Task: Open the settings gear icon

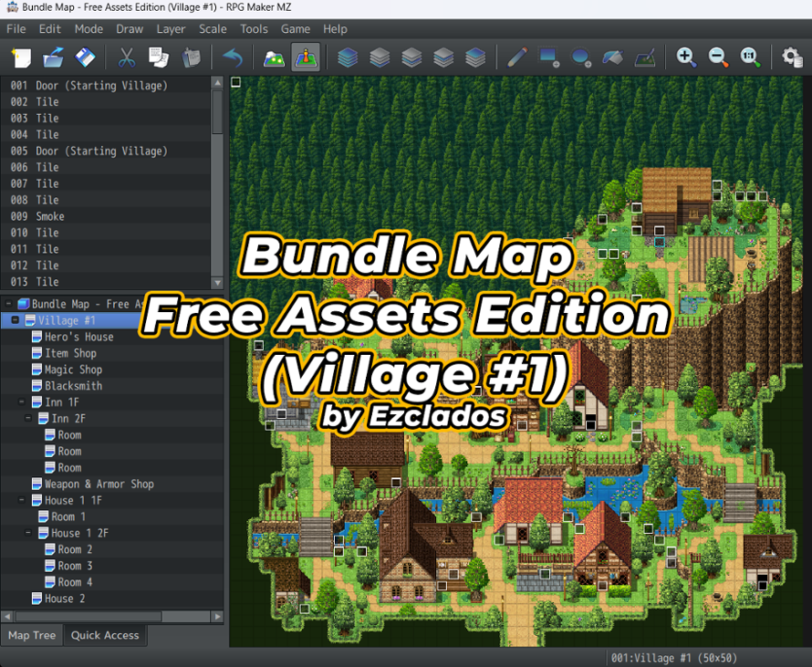Action: tap(790, 57)
